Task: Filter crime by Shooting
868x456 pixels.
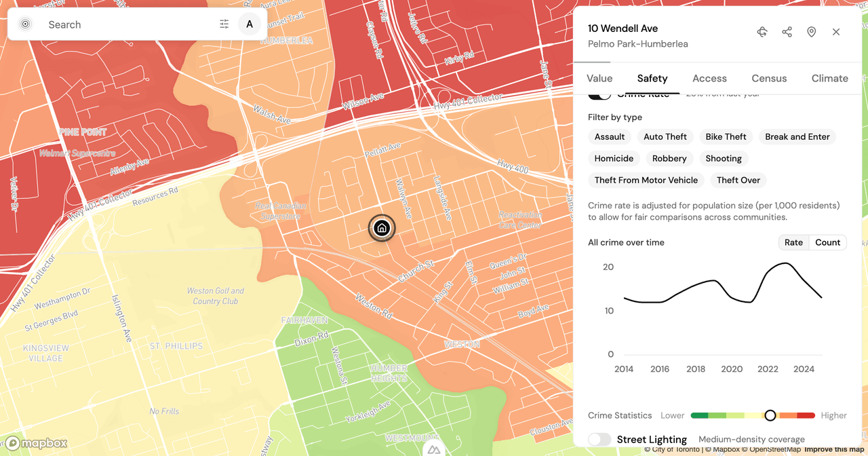Action: 724,158
